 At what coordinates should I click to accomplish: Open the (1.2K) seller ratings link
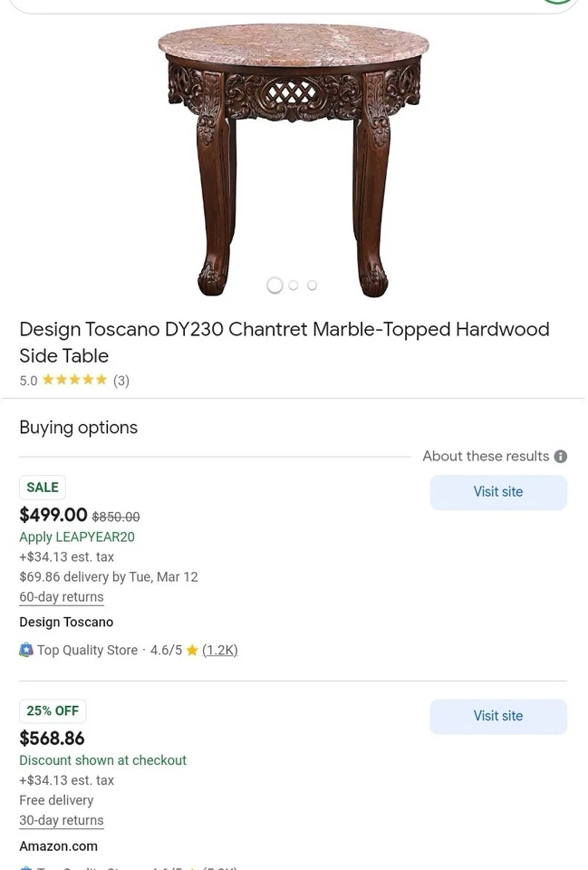(x=219, y=650)
